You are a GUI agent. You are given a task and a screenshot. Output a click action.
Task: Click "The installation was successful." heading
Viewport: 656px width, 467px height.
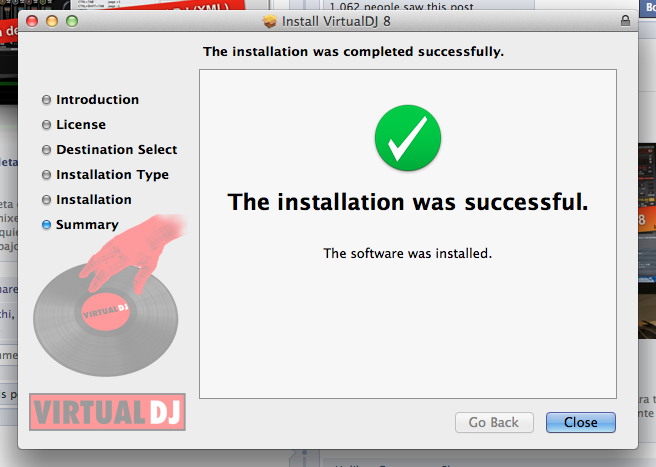(x=408, y=202)
